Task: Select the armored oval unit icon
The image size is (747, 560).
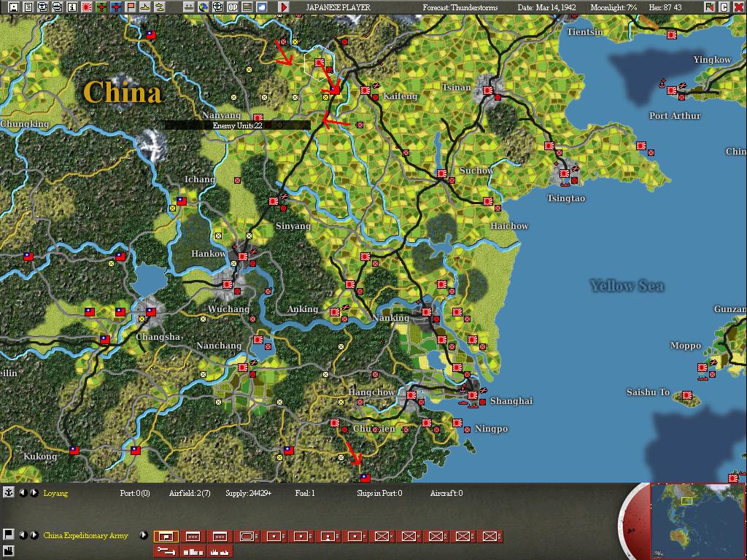Action: point(247,537)
